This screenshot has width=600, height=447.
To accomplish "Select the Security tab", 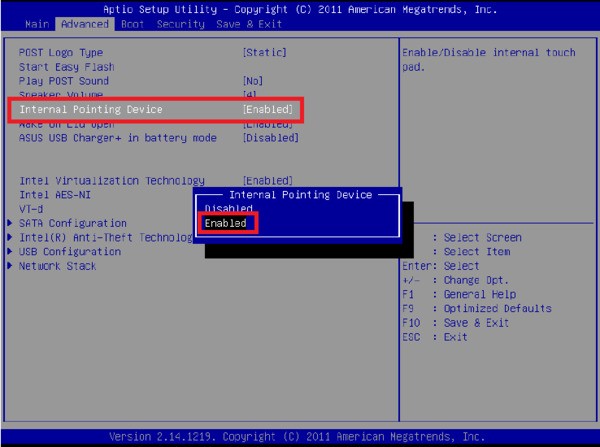I will coord(181,23).
